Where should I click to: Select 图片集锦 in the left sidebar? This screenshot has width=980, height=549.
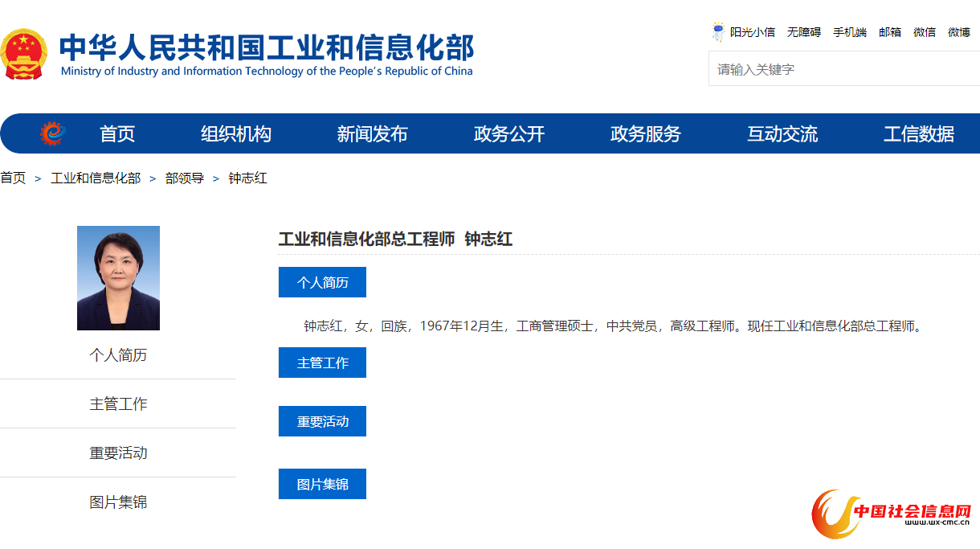tap(118, 502)
